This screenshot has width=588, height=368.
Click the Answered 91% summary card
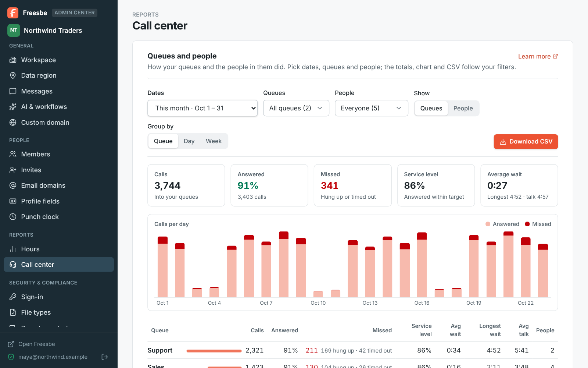point(269,185)
